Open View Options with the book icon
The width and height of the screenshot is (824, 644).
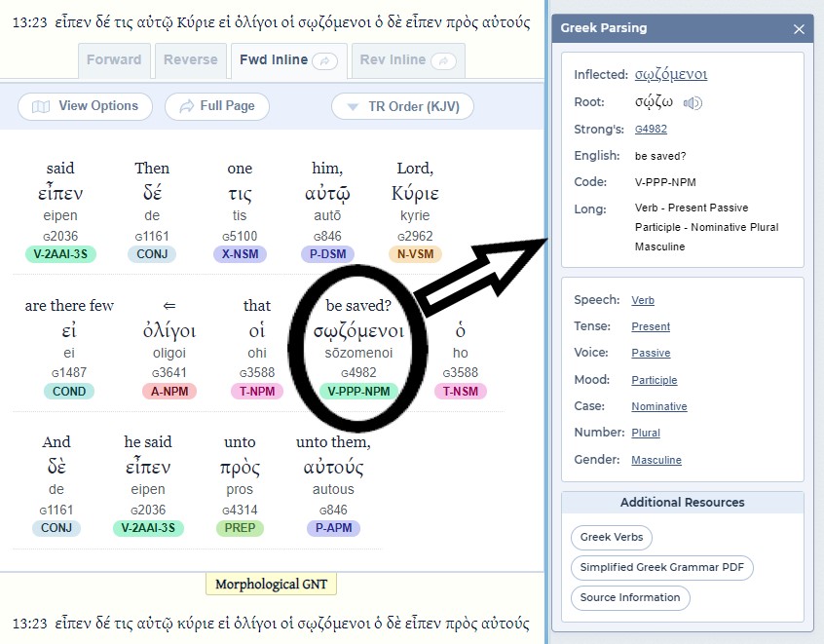85,106
